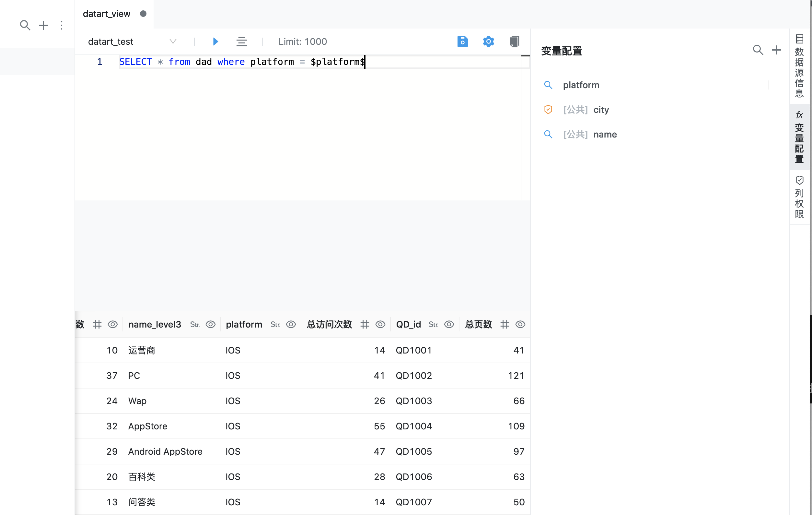
Task: Search variables in 变量配置 panel
Action: point(758,50)
